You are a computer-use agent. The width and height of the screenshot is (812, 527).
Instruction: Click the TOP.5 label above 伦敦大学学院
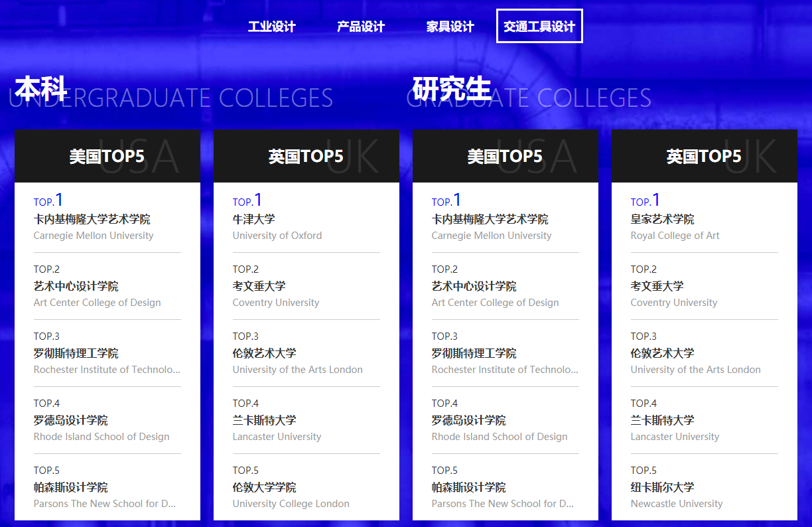246,471
